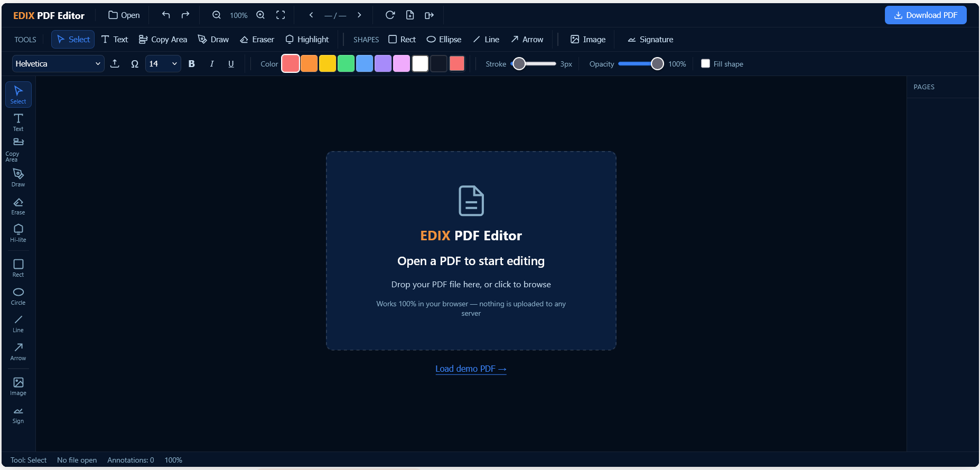The width and height of the screenshot is (980, 470).
Task: Choose Line in the Shapes bar
Action: click(x=486, y=40)
